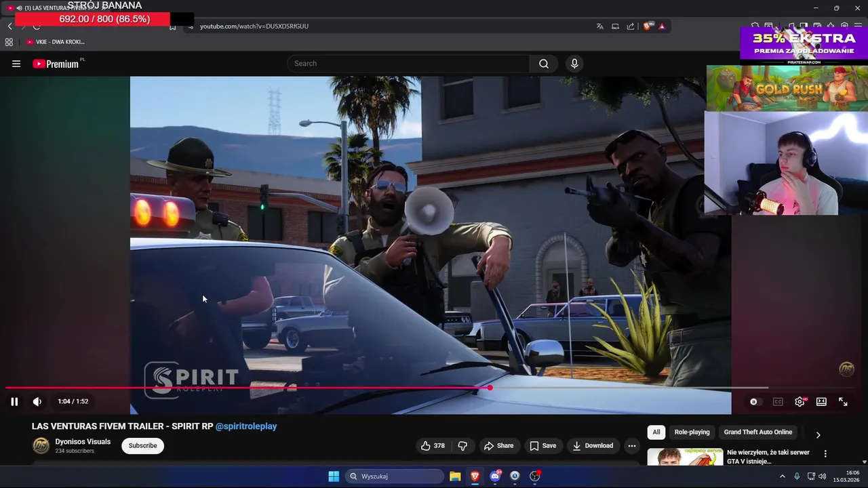Dislike the video
The width and height of the screenshot is (868, 488).
click(462, 446)
